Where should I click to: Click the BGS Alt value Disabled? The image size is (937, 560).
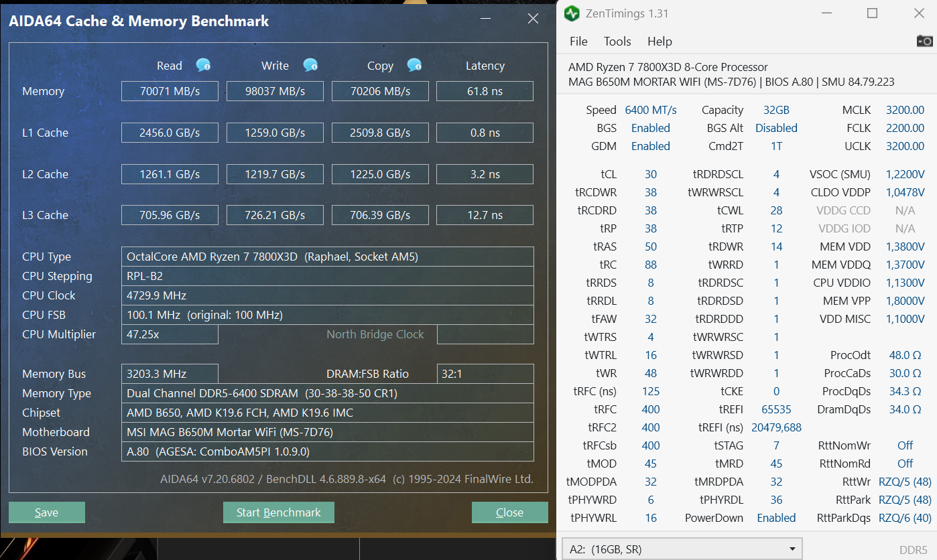776,128
